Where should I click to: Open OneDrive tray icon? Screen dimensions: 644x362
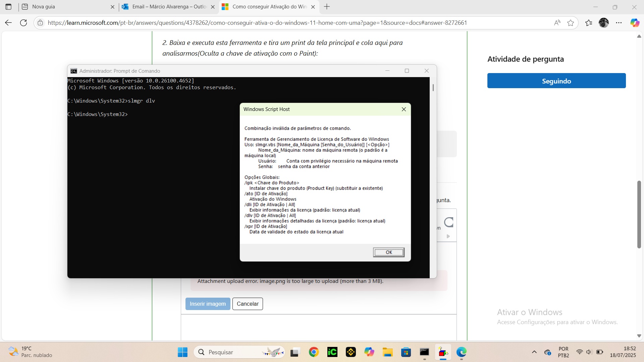tap(548, 352)
